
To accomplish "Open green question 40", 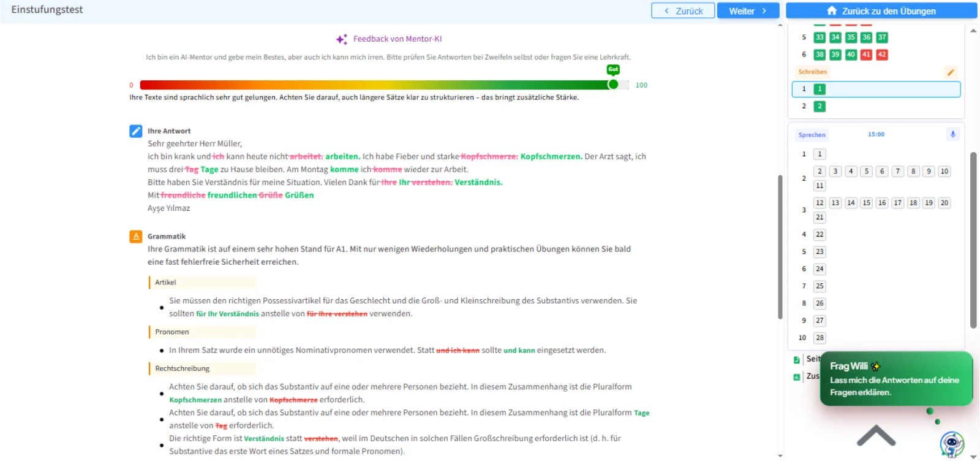I will (x=851, y=55).
